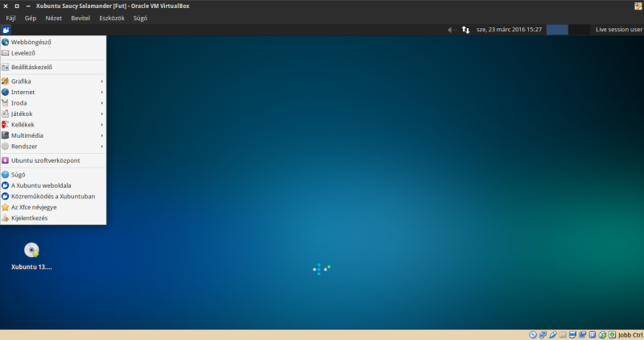Click the Kijelentkezés logout icon

5,218
